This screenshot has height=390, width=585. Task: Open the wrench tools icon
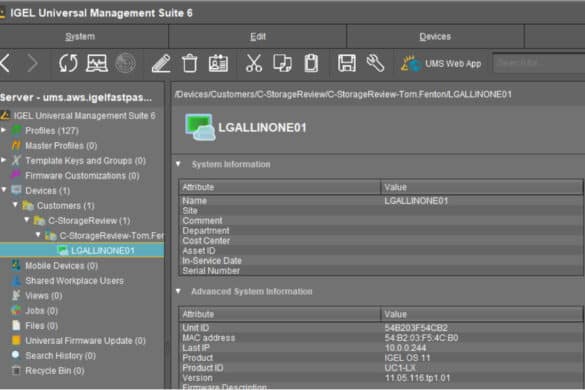tap(375, 63)
